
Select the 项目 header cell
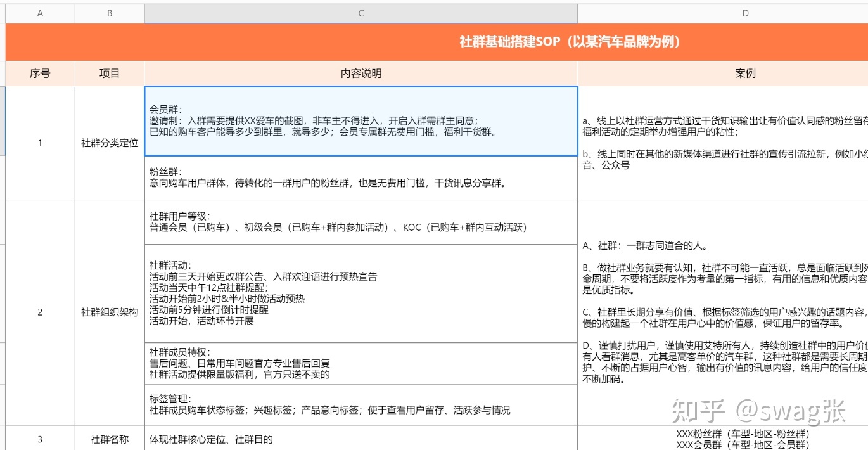coord(109,73)
